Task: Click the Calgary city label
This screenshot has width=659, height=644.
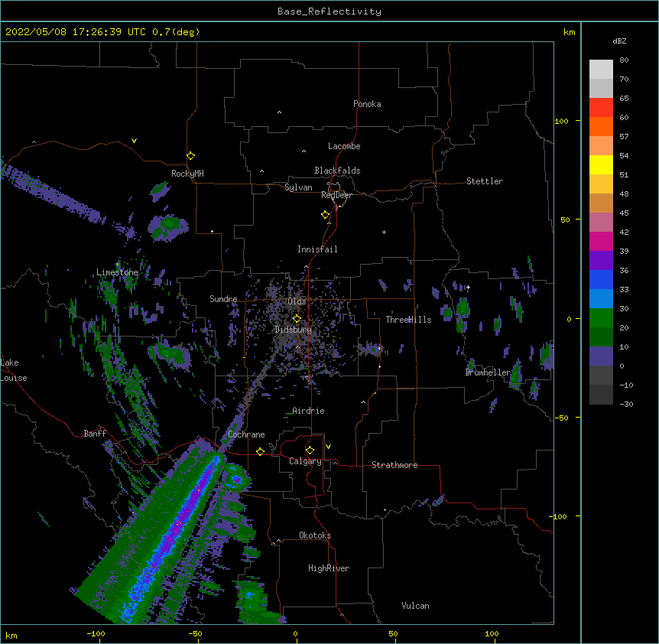Action: pyautogui.click(x=305, y=461)
